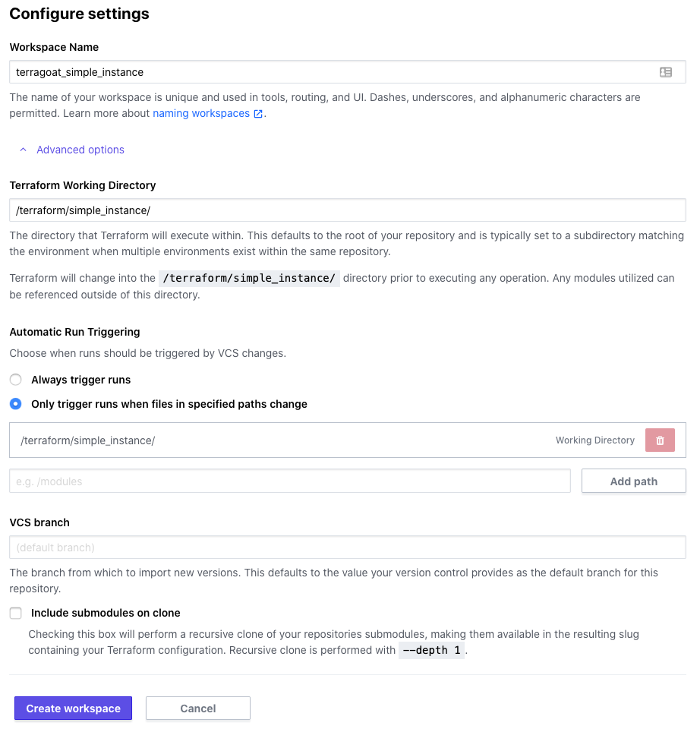Image resolution: width=700 pixels, height=729 pixels.
Task: Enable Include submodules on clone checkbox
Action: pos(16,614)
